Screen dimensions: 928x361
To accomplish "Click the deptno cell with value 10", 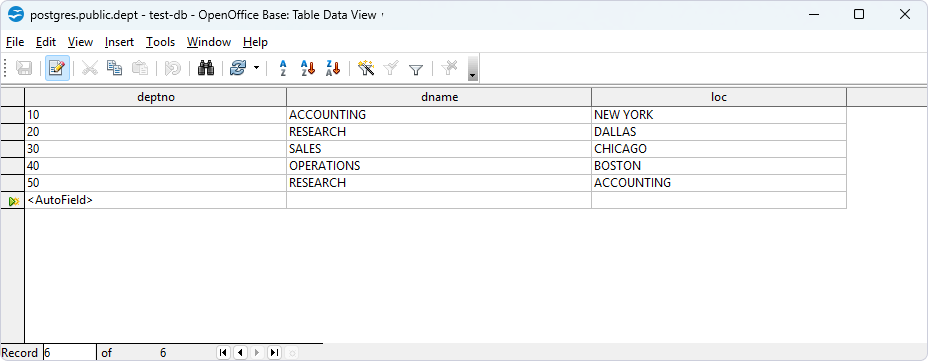I will [156, 115].
